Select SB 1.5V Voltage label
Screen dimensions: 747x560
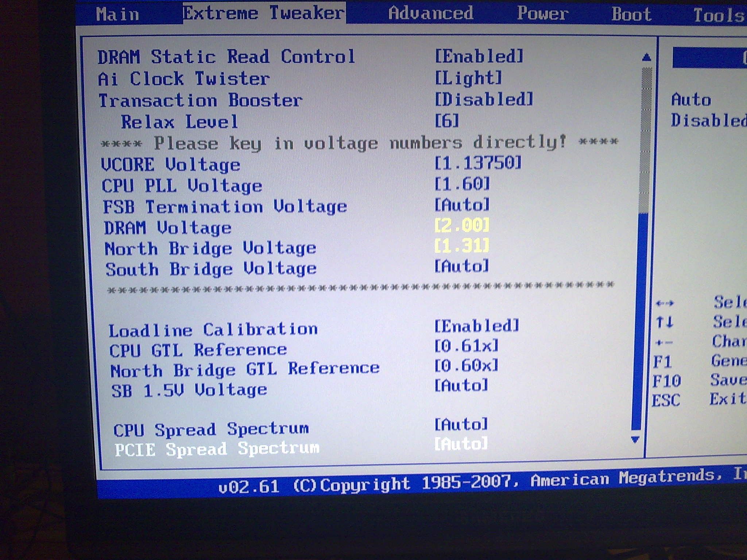click(189, 390)
